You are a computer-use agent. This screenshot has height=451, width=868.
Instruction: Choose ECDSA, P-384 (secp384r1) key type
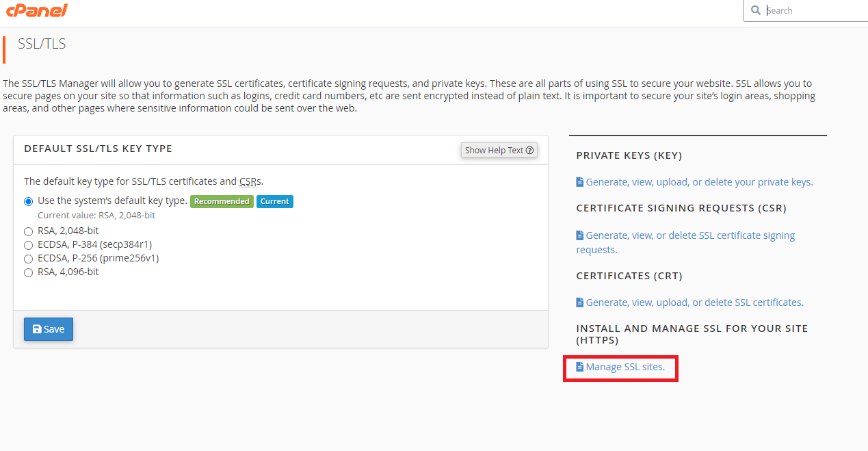point(28,245)
